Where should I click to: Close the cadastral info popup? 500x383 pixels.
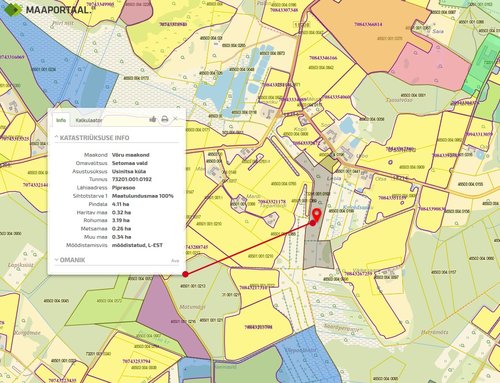click(175, 119)
